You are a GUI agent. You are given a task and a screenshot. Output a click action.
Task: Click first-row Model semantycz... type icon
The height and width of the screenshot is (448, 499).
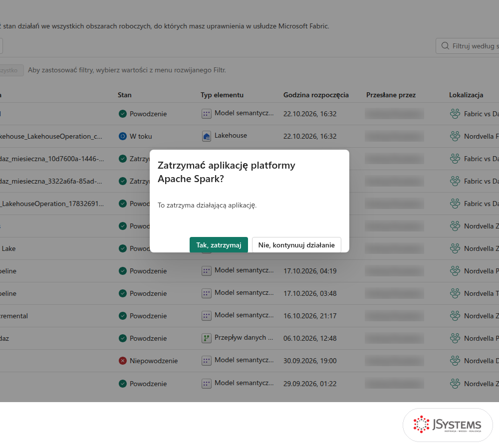click(x=207, y=114)
